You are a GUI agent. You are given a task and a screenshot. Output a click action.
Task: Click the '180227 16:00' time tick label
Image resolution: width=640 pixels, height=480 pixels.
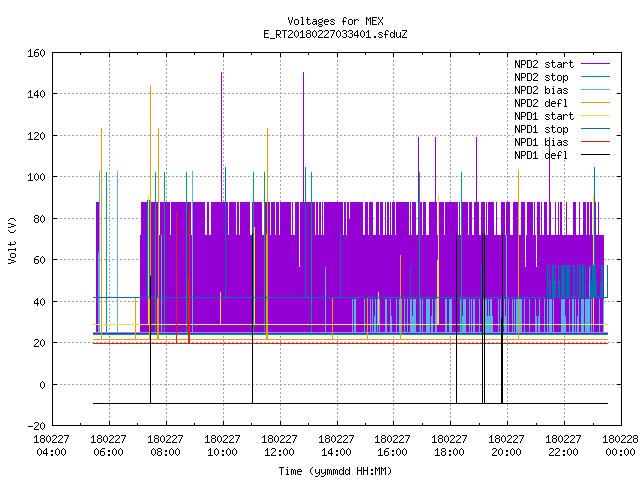393,446
